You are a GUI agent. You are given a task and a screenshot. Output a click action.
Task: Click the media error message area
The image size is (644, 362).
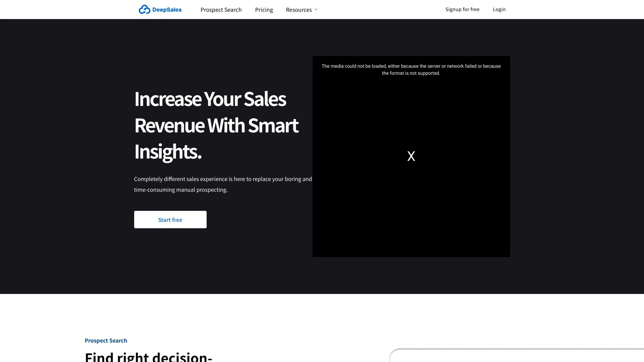(411, 69)
